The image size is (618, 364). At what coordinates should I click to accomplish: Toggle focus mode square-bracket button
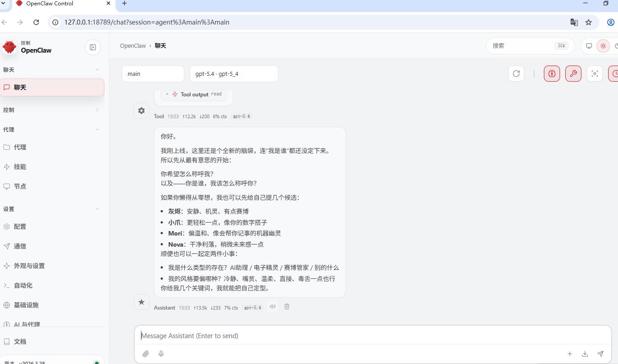coord(595,74)
